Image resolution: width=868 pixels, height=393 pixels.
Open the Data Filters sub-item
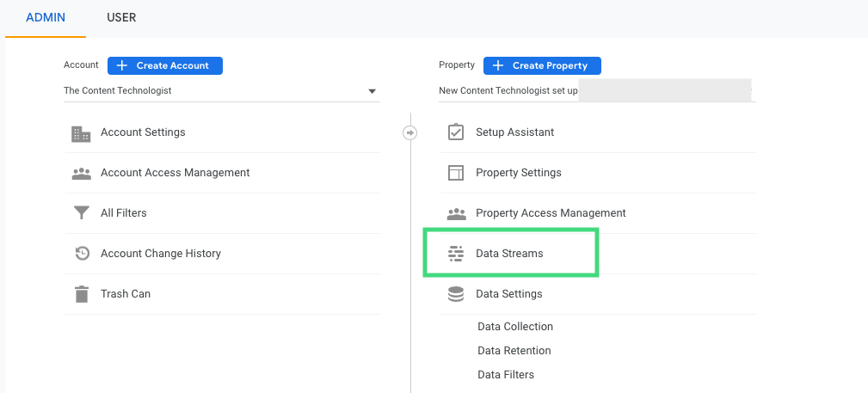pos(506,375)
